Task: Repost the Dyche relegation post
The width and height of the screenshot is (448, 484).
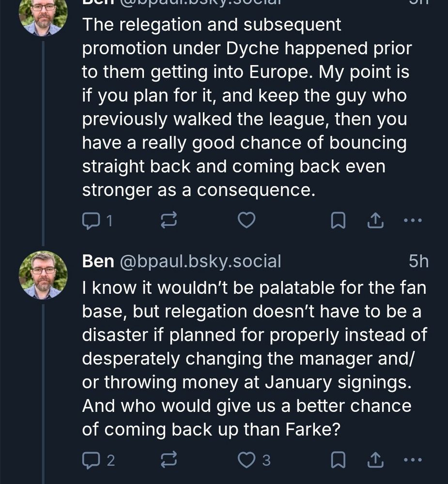Action: (168, 221)
